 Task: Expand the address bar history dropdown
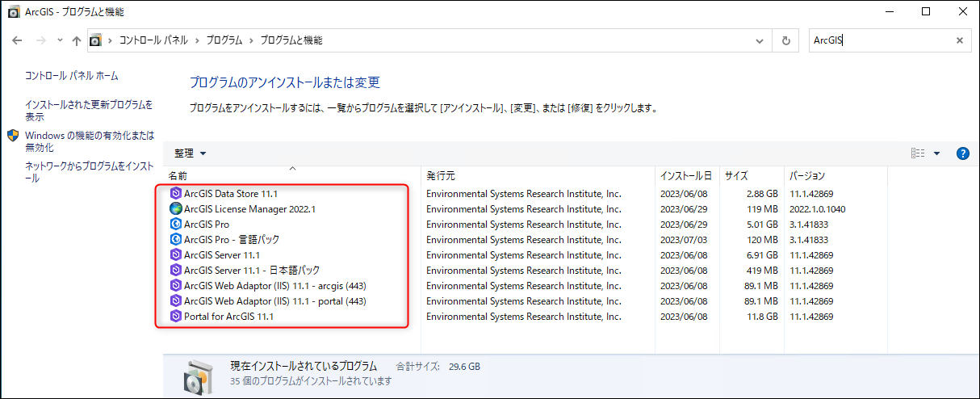click(760, 40)
